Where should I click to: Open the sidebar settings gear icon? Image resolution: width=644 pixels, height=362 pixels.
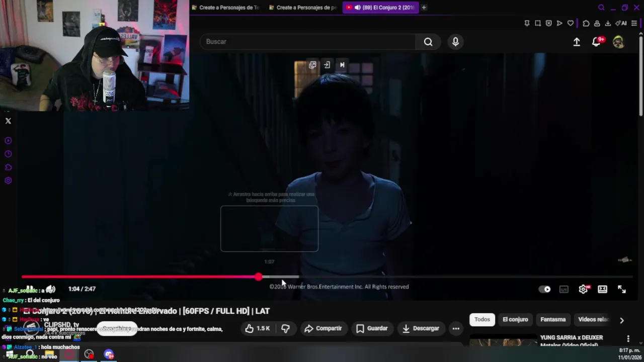[x=8, y=180]
